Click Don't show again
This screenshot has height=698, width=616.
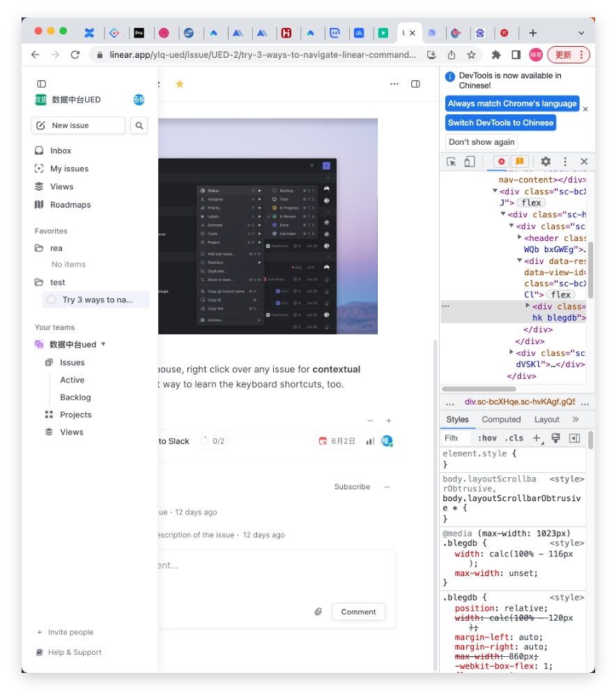click(x=482, y=142)
